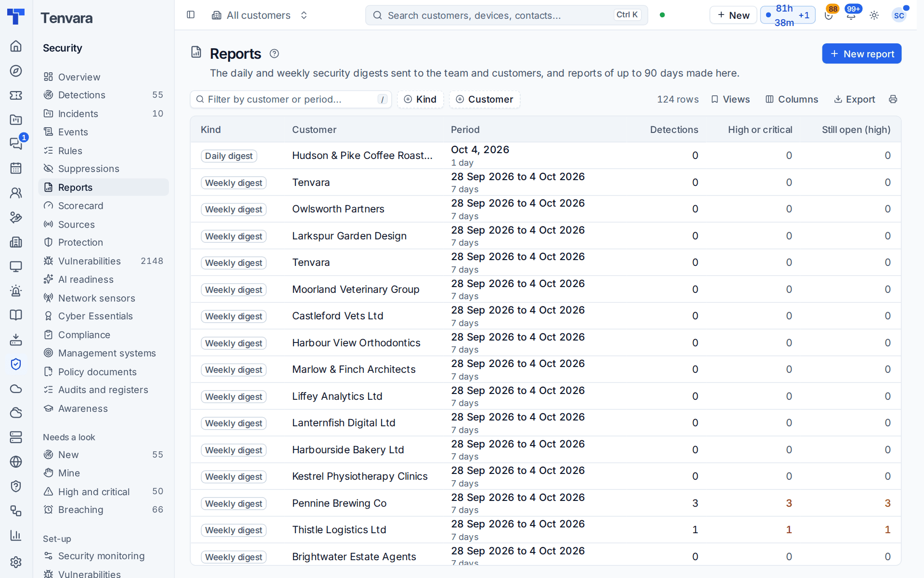
Task: Open the Thistle Logistics Ltd report row
Action: pos(545,530)
